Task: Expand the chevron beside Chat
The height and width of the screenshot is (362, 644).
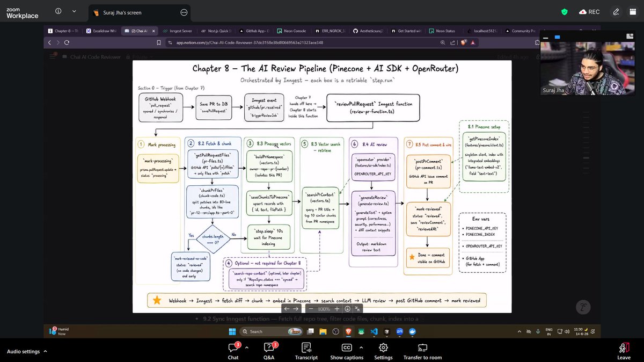Action: [247, 347]
